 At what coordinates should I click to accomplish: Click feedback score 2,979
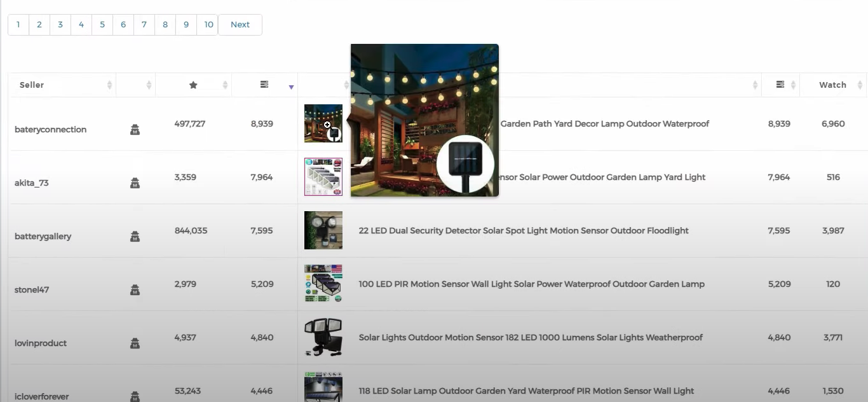(186, 284)
